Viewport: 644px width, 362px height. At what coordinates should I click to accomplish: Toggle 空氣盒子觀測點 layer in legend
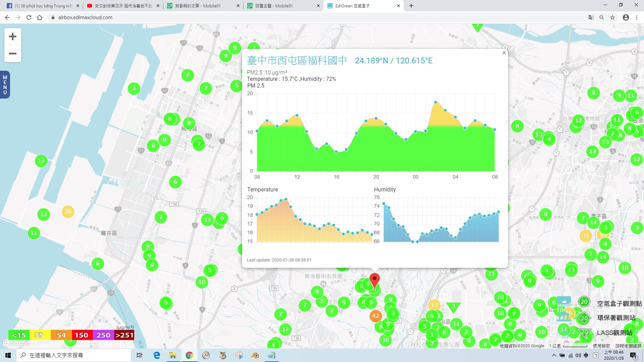coord(610,303)
